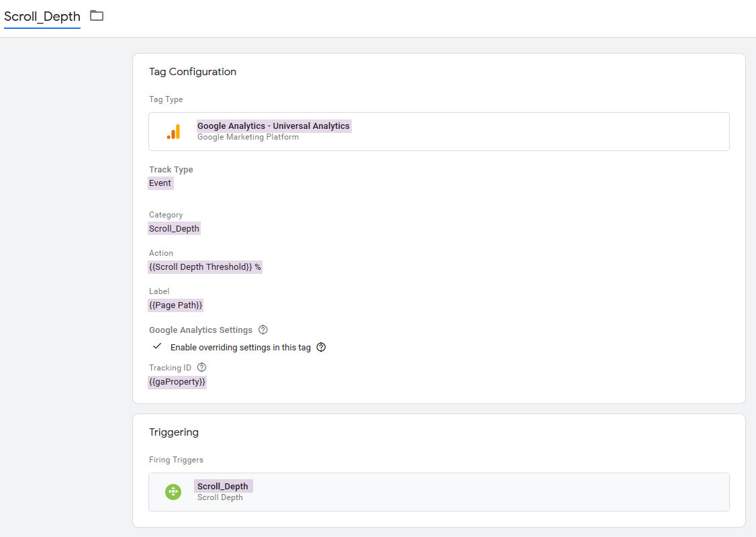Select the Event track type value
Screen dimensions: 756x537
pyautogui.click(x=160, y=183)
